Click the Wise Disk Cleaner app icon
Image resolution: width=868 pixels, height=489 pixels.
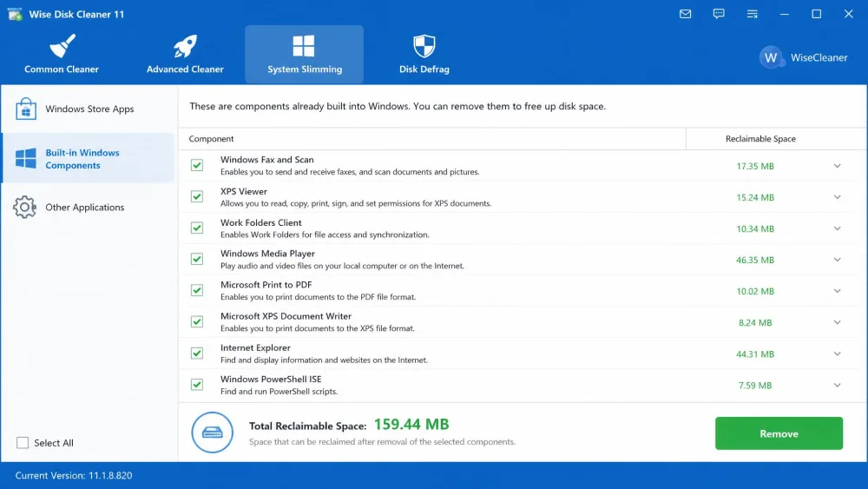click(x=15, y=14)
